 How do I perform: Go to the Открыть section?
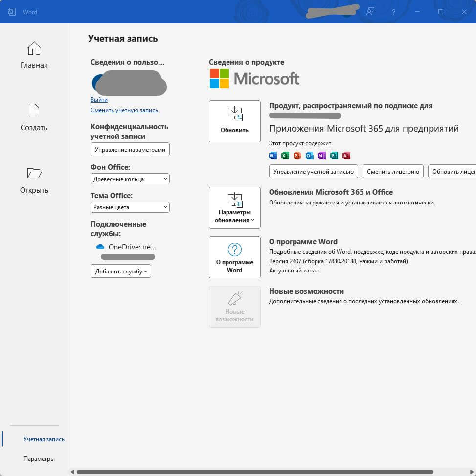tap(34, 181)
